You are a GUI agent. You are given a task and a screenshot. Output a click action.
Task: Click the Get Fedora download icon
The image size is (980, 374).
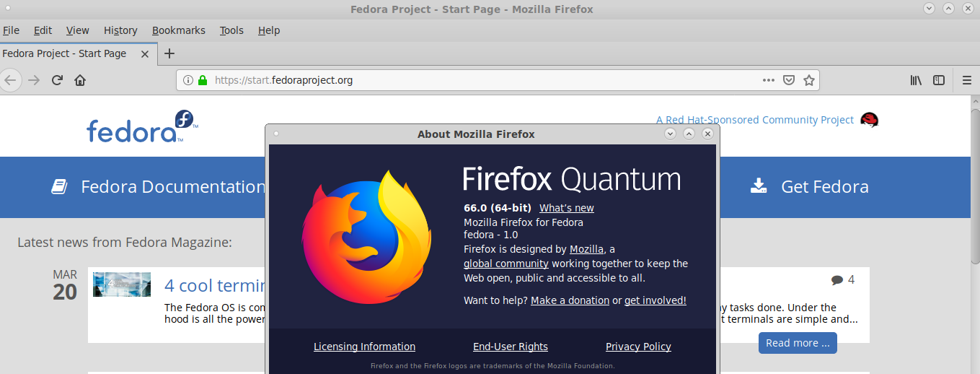coord(758,186)
